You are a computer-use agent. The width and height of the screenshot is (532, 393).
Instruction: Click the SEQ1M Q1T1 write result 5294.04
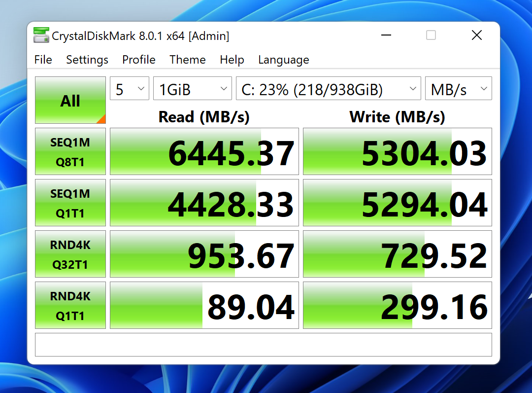coord(398,203)
